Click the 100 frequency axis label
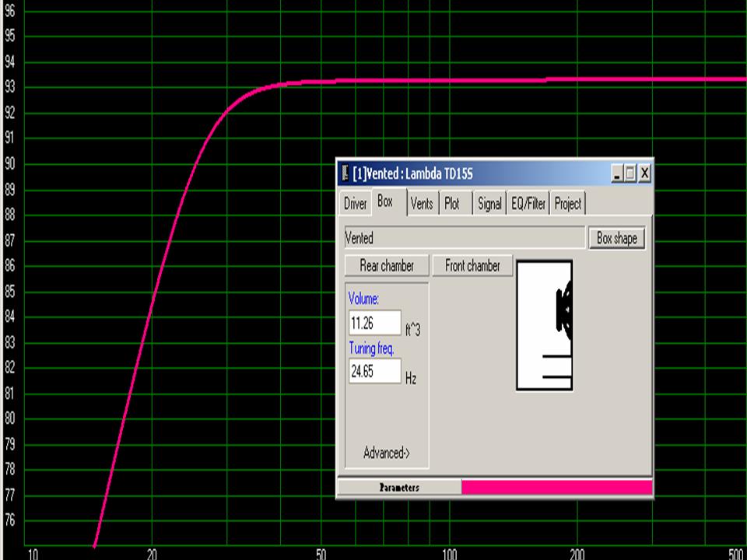This screenshot has height=560, width=747. click(x=449, y=554)
